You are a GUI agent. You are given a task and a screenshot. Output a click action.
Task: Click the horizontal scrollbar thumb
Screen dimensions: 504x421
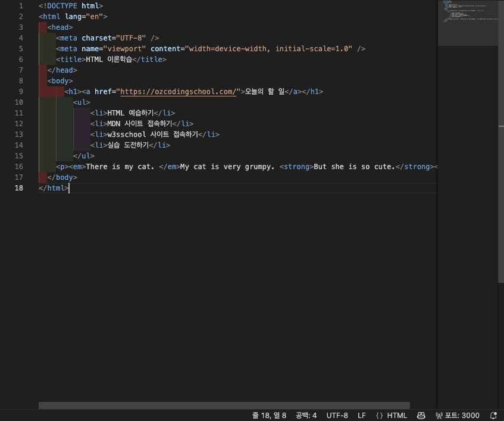tap(224, 406)
